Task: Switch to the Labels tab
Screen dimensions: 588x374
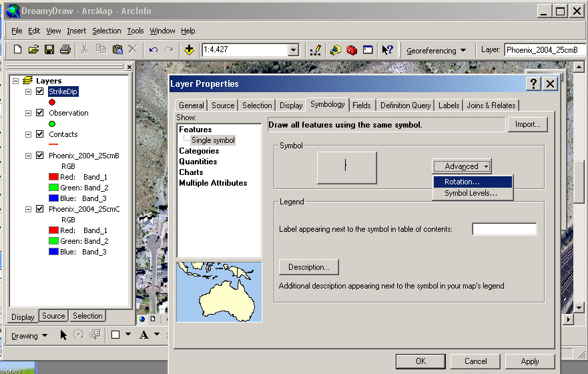Action: point(449,106)
